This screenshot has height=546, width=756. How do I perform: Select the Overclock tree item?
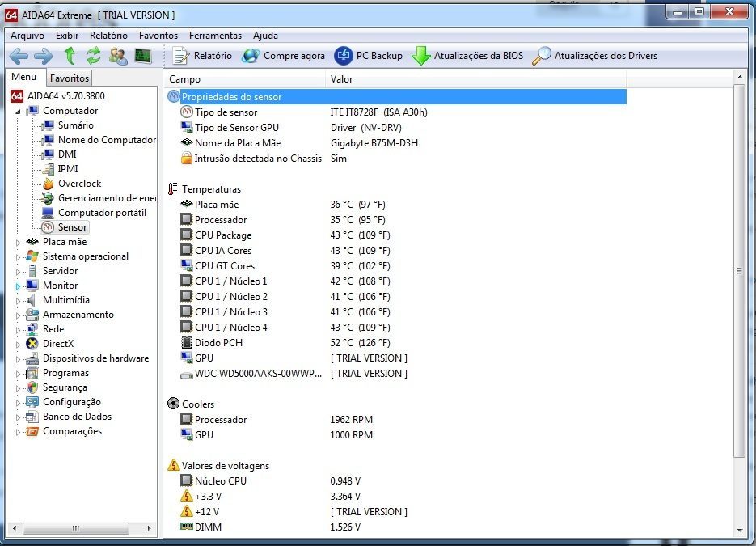coord(79,184)
